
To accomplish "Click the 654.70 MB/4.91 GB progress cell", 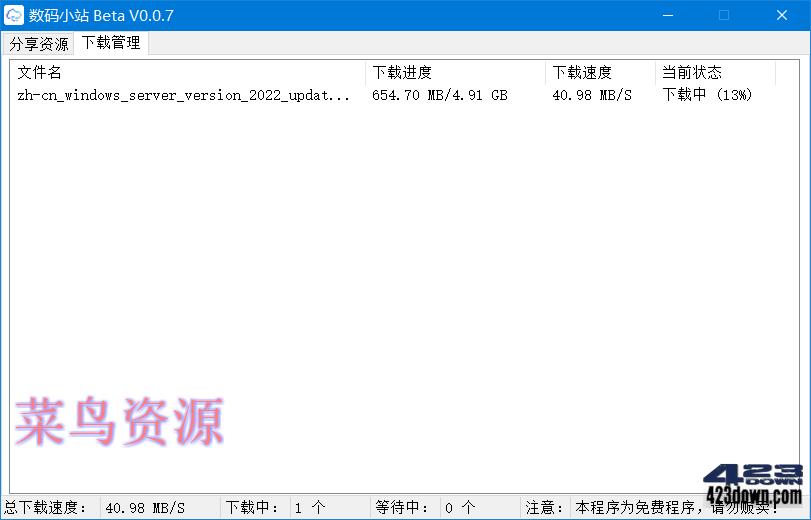I will pos(440,95).
